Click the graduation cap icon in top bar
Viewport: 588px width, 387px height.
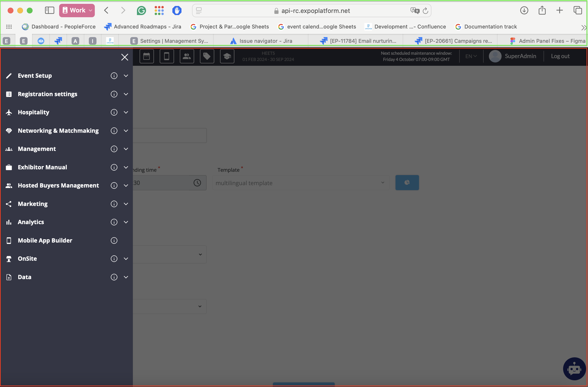227,56
